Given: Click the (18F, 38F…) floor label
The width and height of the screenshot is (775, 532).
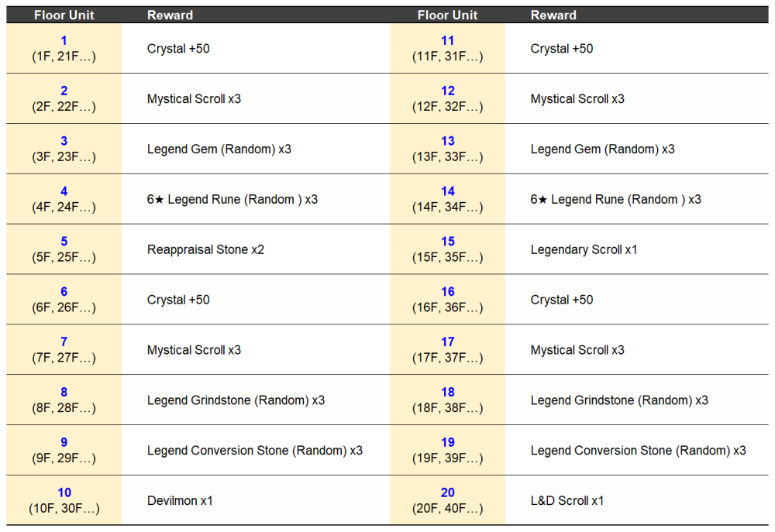Looking at the screenshot, I should pos(448,407).
